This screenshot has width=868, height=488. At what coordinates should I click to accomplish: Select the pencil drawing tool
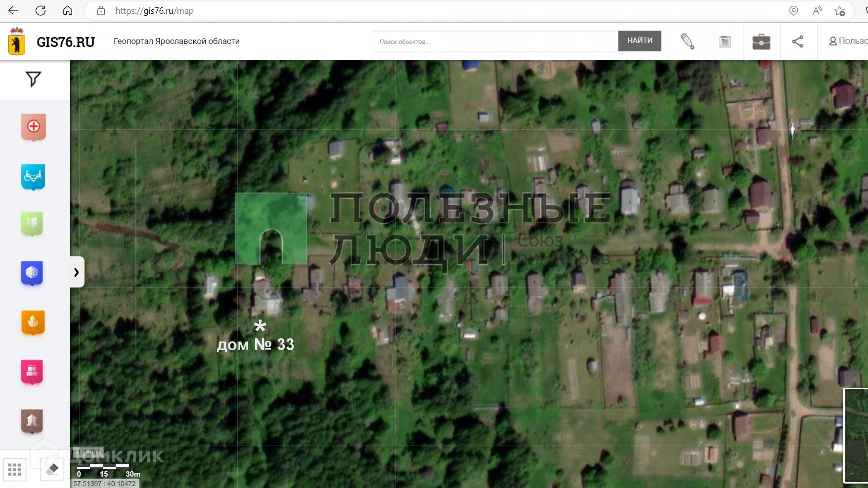(x=688, y=41)
